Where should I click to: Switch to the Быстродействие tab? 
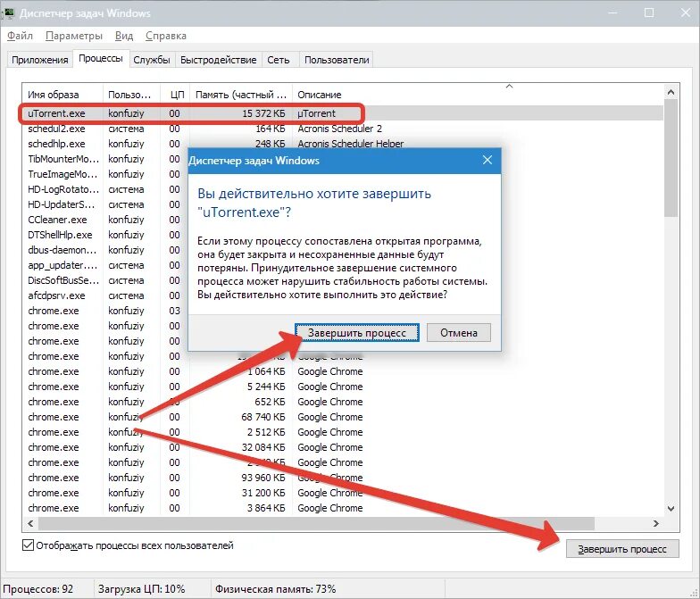[x=218, y=60]
